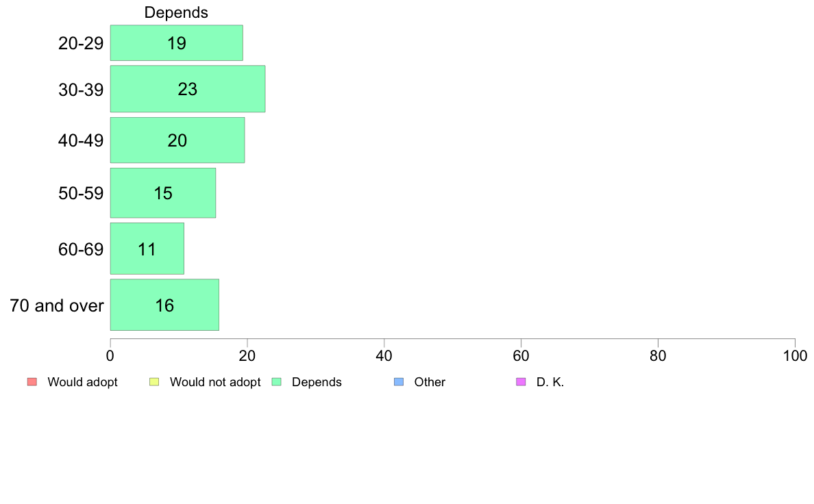Select the 20-29 bar showing 19
Viewport: 814px width, 504px height.
177,43
